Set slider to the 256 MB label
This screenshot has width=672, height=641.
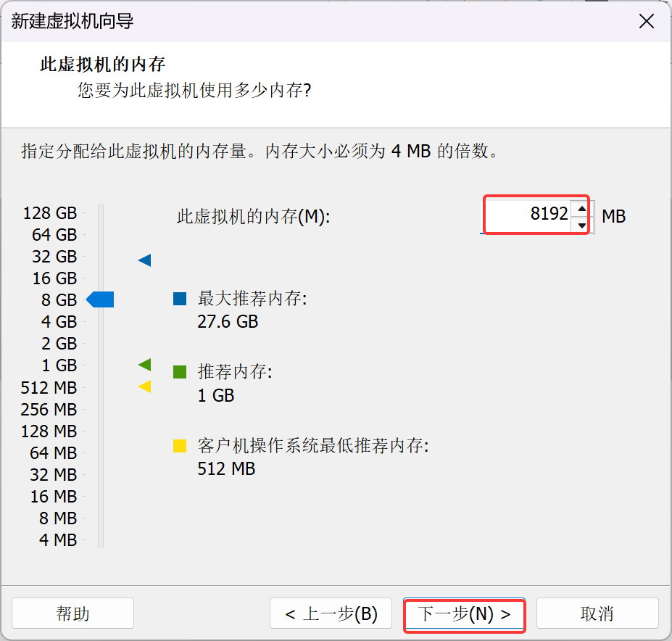tap(49, 410)
